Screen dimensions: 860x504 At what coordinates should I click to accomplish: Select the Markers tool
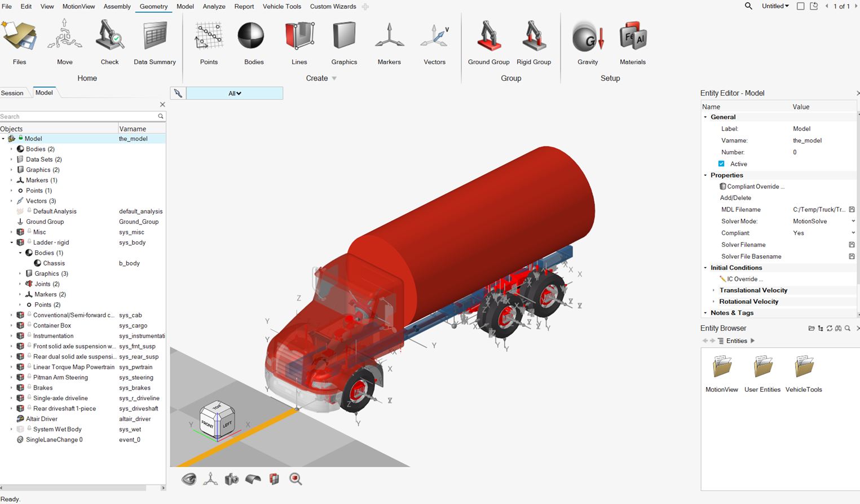tap(389, 42)
